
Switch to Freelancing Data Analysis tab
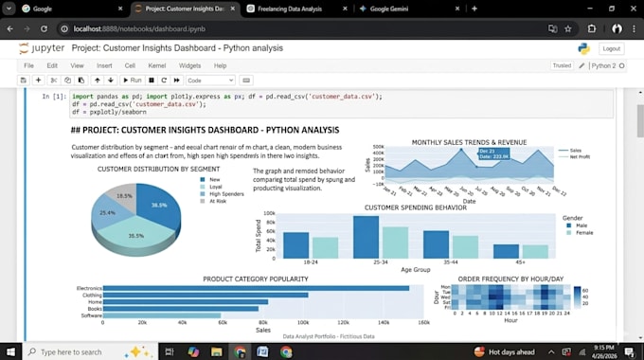pyautogui.click(x=297, y=9)
